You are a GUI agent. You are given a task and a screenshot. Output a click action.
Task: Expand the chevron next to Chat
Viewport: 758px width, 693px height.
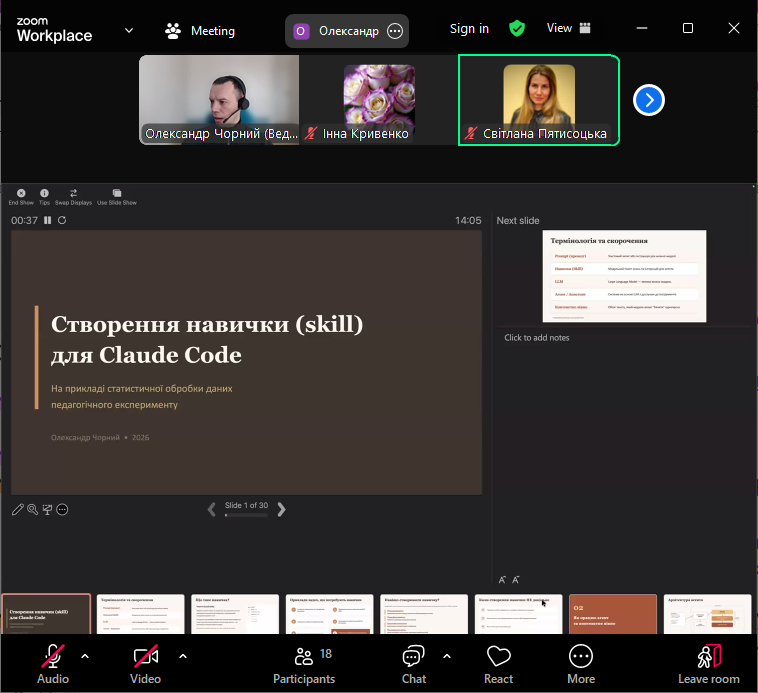pyautogui.click(x=446, y=656)
